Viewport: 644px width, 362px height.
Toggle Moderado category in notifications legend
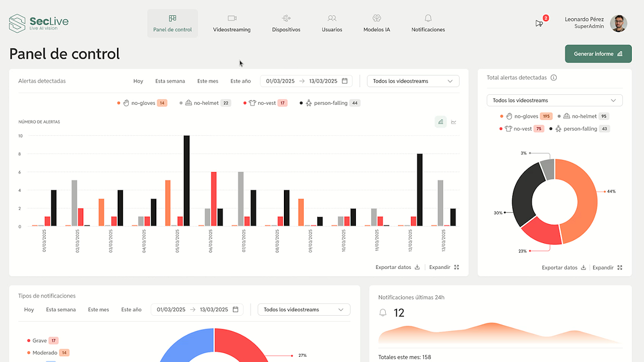[48, 353]
